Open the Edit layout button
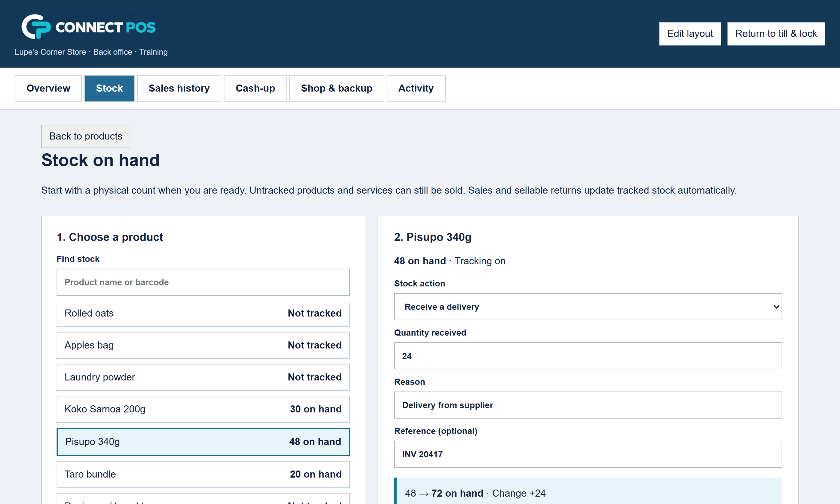Screen dimensions: 840x504 point(690,33)
